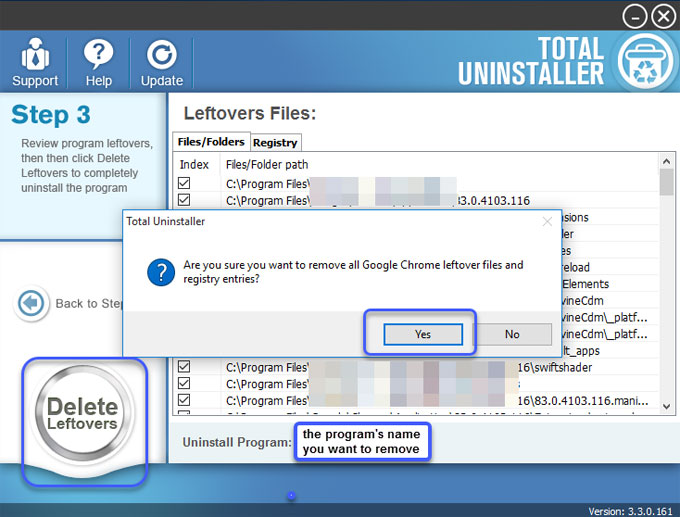Click the Files/Folder path column header

(x=267, y=165)
